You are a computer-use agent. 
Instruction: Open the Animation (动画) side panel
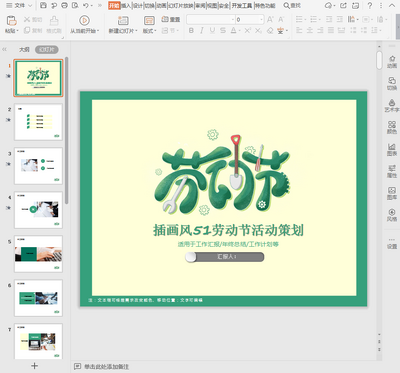392,62
